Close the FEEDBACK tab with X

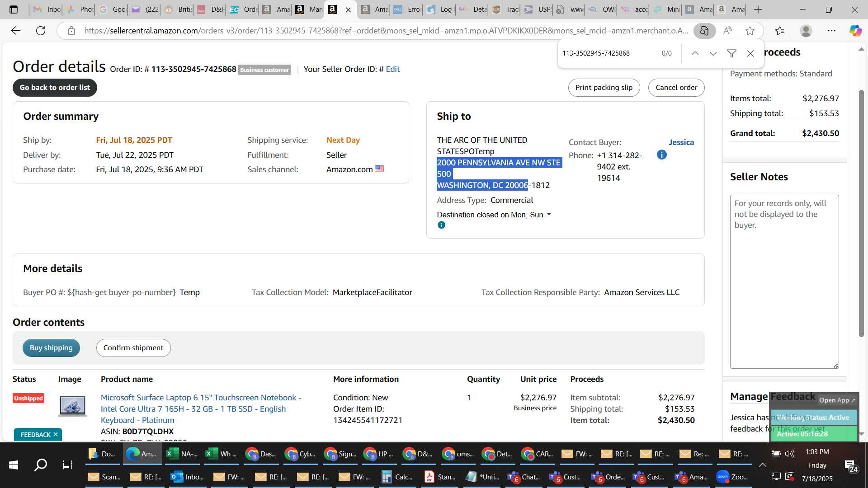(x=56, y=434)
